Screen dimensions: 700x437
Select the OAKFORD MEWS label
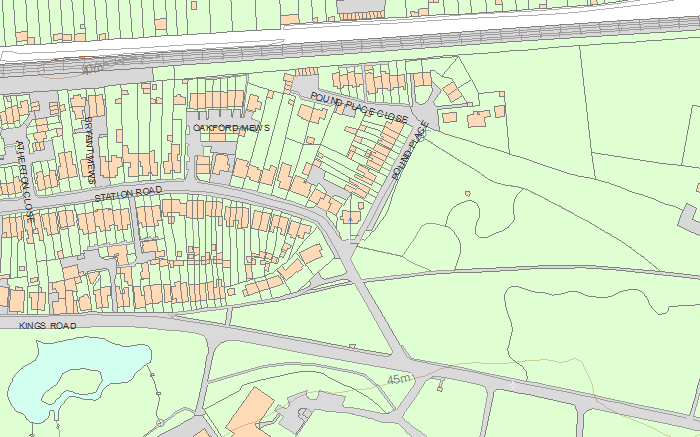231,128
